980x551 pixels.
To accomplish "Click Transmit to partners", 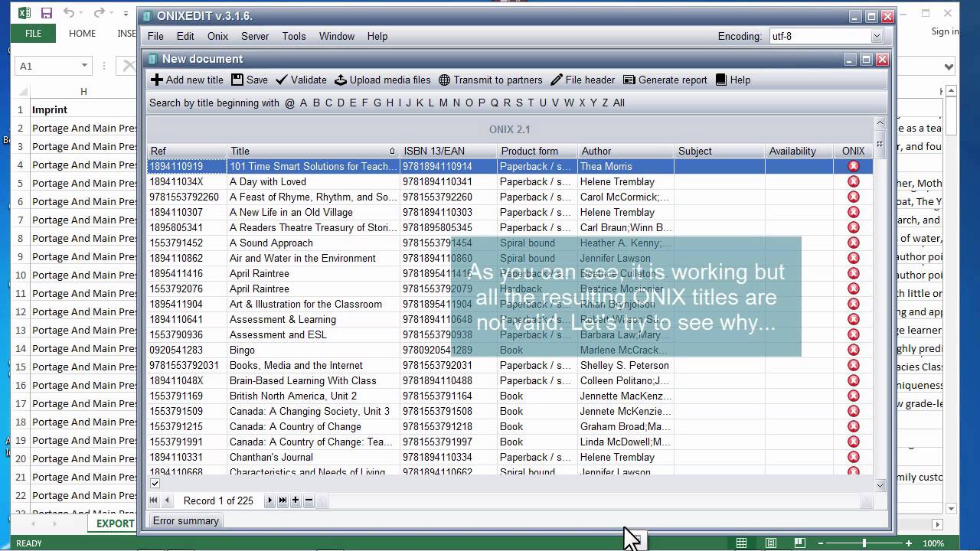I will pyautogui.click(x=490, y=80).
